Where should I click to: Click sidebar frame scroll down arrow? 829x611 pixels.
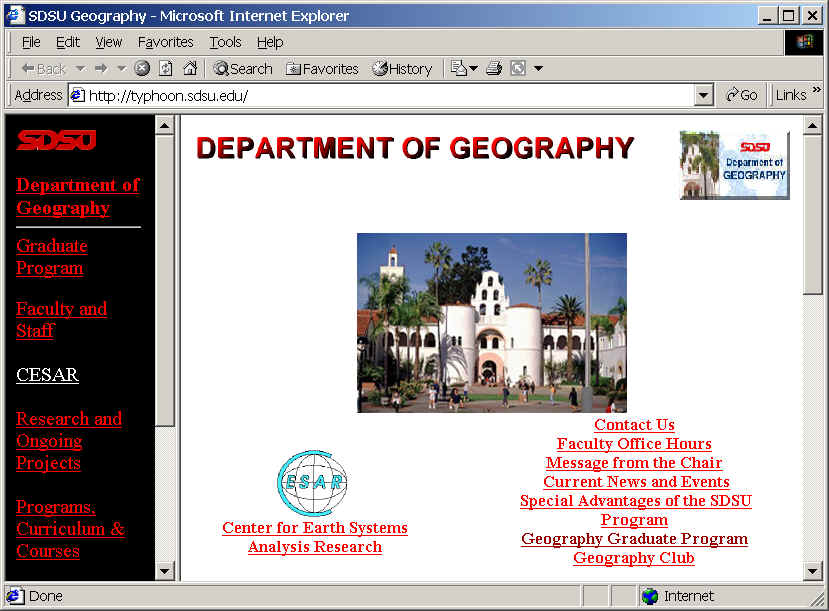pyautogui.click(x=164, y=571)
